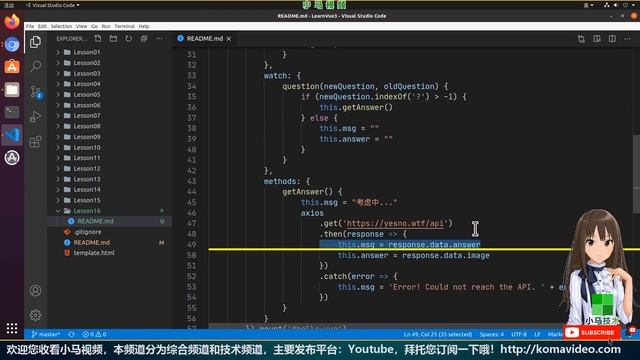The width and height of the screenshot is (640, 360).
Task: Select the Lesson02 folder
Action: [x=87, y=63]
